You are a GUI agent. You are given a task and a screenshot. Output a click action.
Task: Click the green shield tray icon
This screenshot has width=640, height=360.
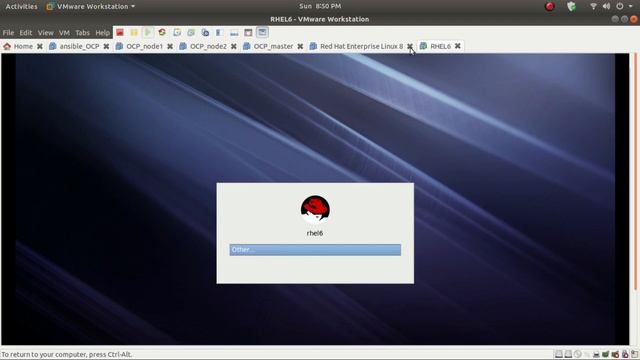coord(571,6)
